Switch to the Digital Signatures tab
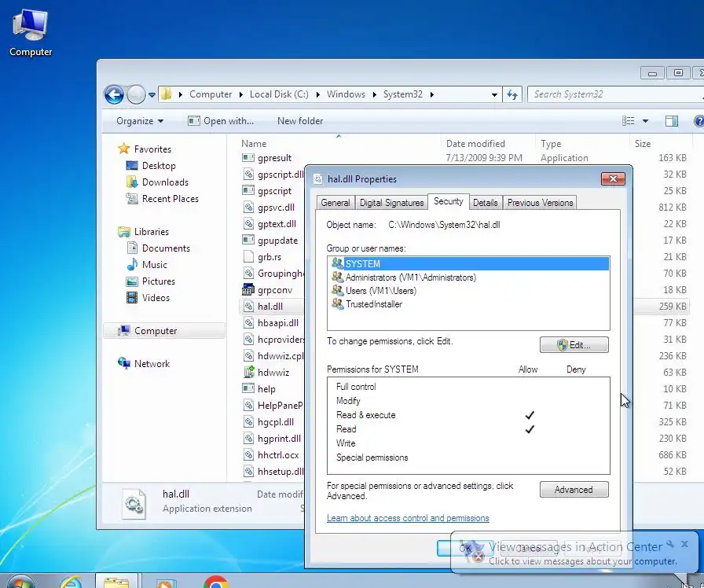This screenshot has width=704, height=588. (x=391, y=203)
